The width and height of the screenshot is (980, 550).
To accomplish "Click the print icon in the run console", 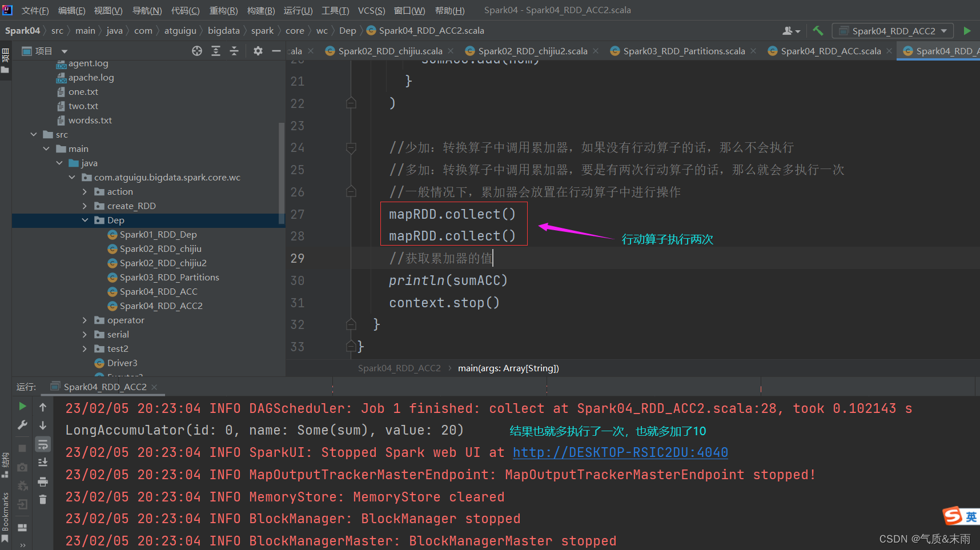I will [43, 481].
